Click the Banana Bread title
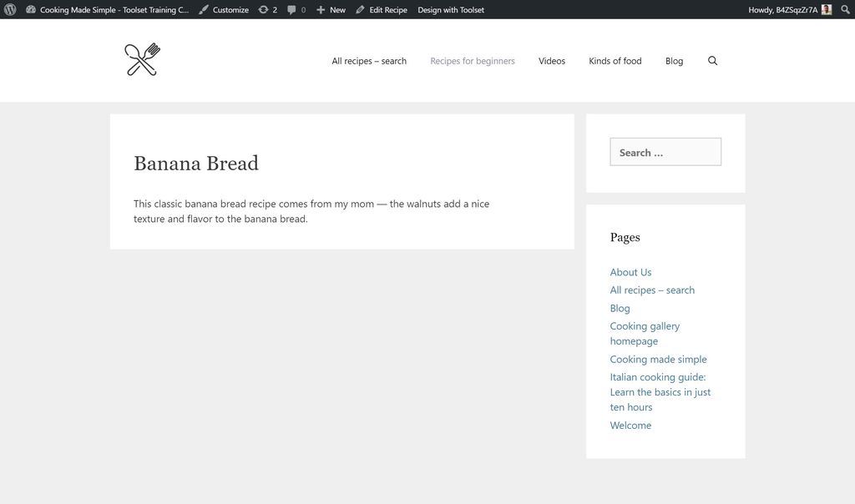The width and height of the screenshot is (855, 504). [x=195, y=164]
